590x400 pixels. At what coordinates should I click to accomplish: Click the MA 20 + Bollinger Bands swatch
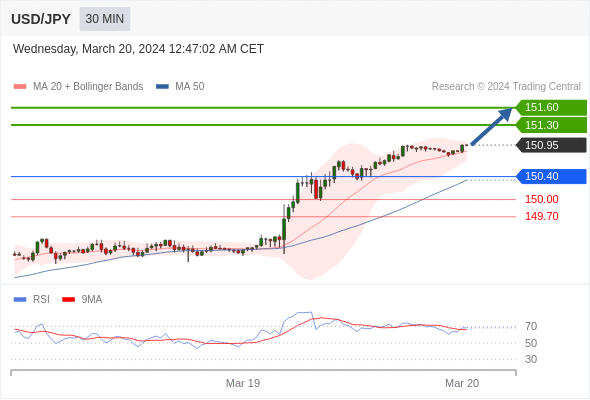pyautogui.click(x=20, y=87)
